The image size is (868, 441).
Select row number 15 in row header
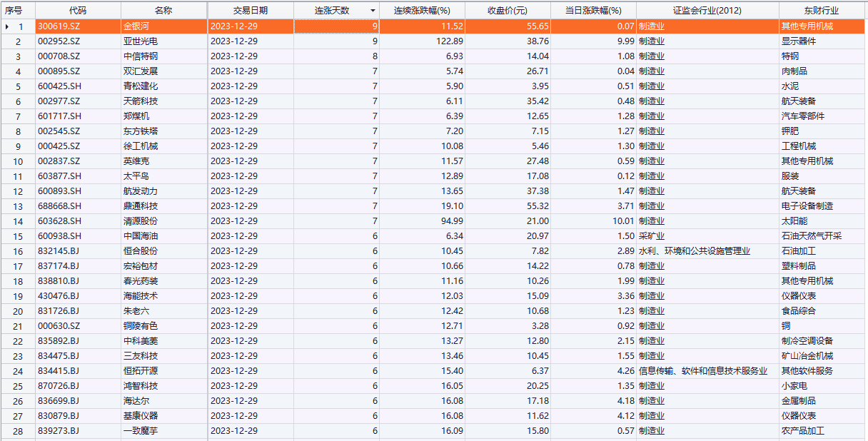19,236
